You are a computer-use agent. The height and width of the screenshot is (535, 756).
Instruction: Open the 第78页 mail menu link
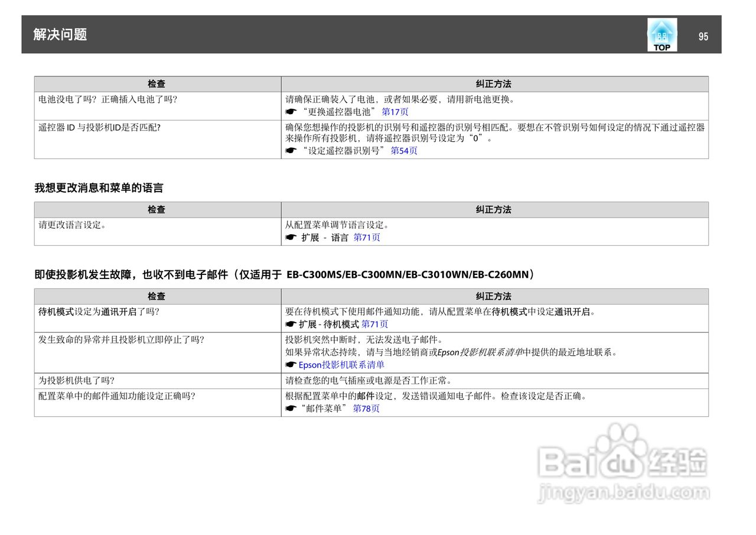tap(366, 409)
